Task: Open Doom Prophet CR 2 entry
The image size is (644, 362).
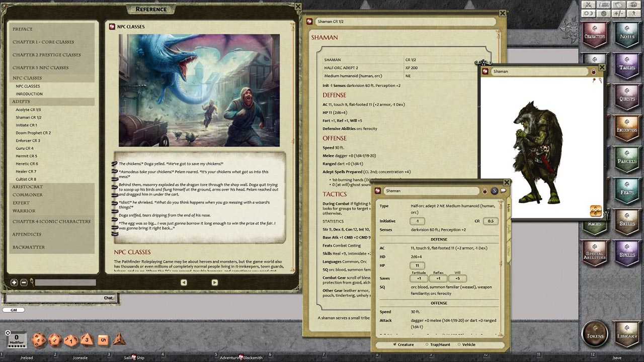Action: [33, 133]
